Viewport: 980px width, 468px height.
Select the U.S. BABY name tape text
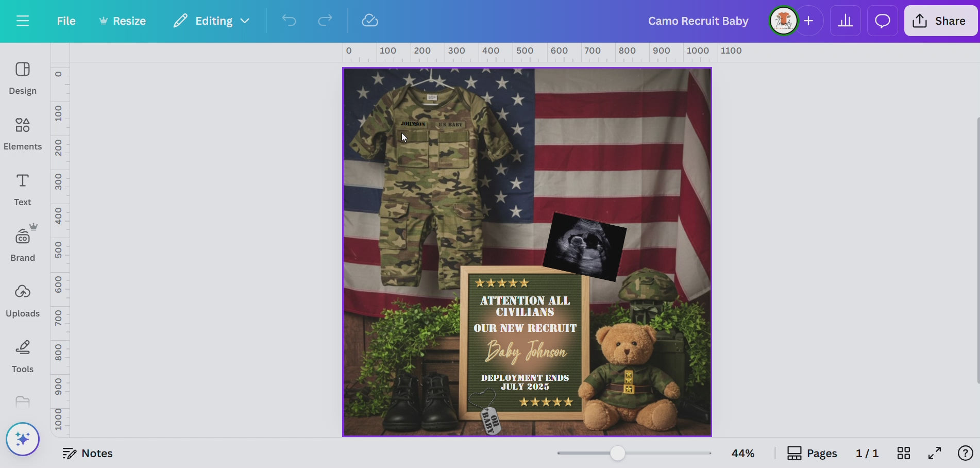[x=450, y=125]
